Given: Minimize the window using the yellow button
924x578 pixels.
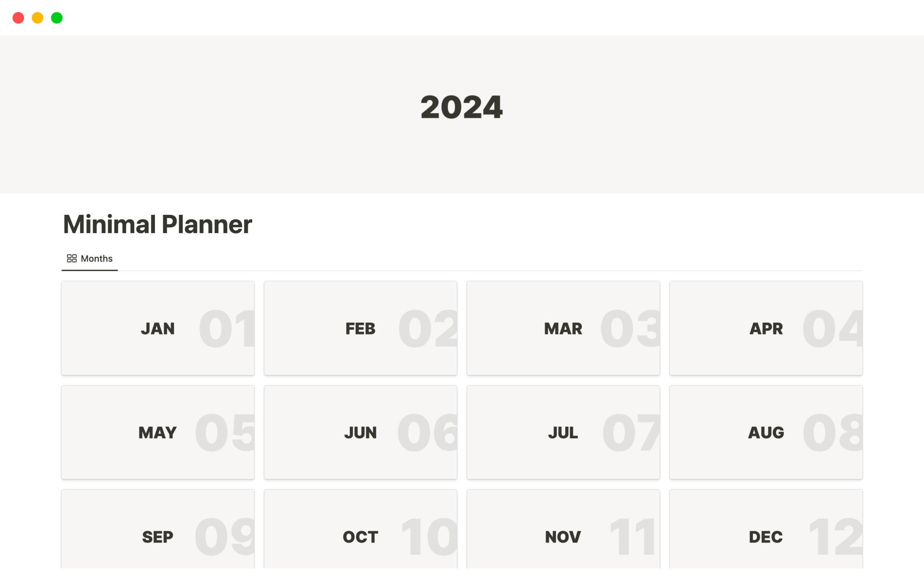Looking at the screenshot, I should coord(38,18).
